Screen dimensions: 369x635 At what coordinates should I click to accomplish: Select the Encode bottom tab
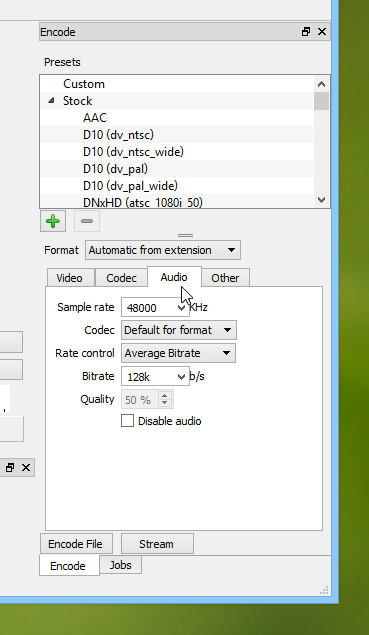pyautogui.click(x=68, y=566)
